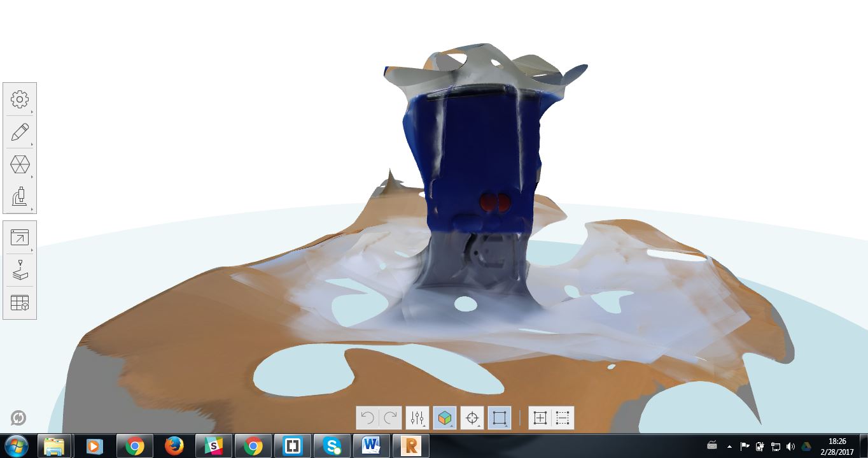
Task: Open Slack from the taskbar
Action: (213, 446)
